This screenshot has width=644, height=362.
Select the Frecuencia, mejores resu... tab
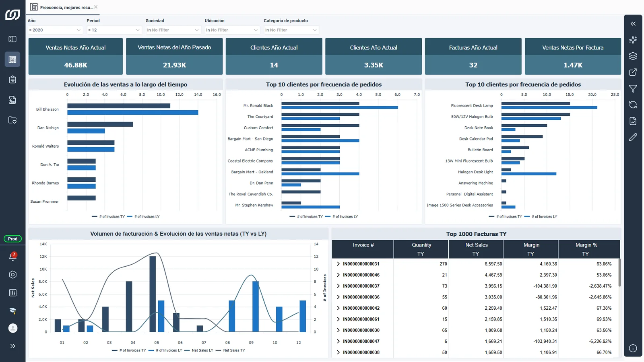[62, 7]
